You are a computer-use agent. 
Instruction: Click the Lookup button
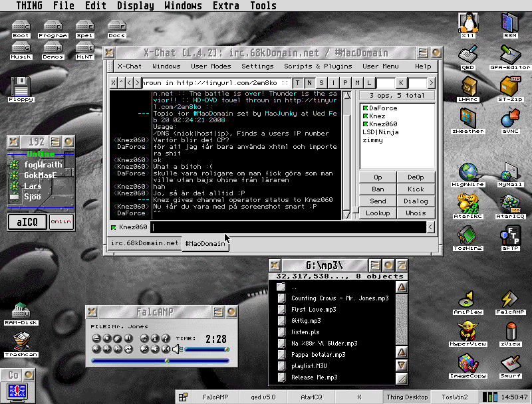[x=378, y=213]
